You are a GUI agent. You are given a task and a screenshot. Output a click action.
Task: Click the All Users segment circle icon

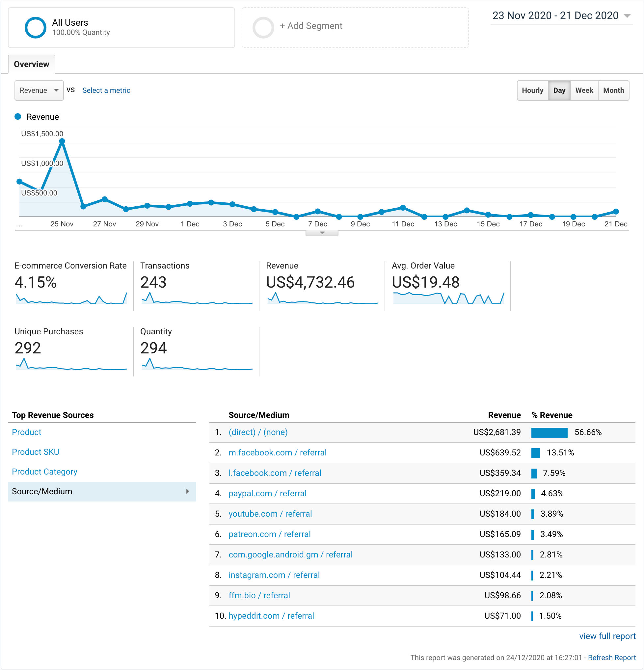click(x=36, y=27)
